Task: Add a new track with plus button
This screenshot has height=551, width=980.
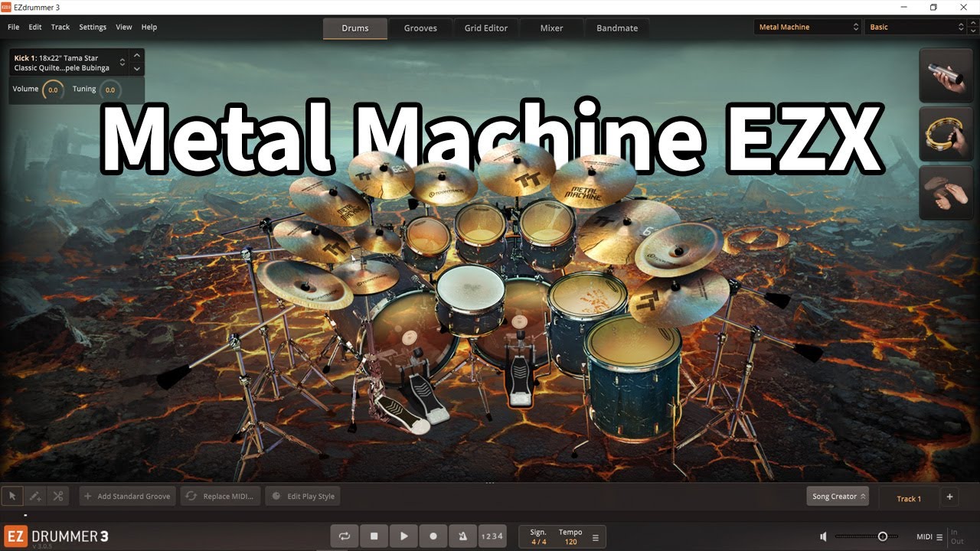Action: point(949,497)
